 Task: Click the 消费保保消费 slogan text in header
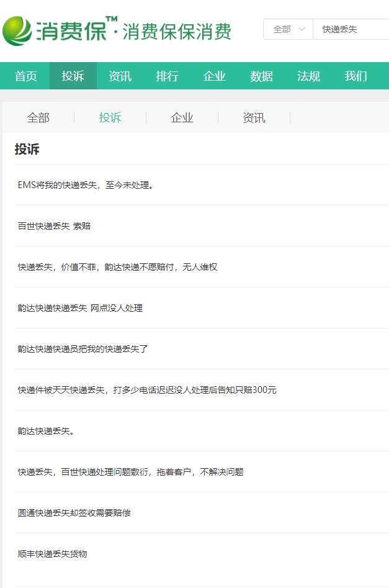click(x=177, y=32)
